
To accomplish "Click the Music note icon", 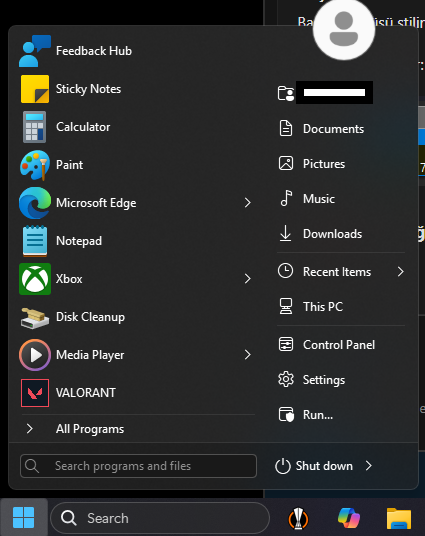I will tap(286, 198).
